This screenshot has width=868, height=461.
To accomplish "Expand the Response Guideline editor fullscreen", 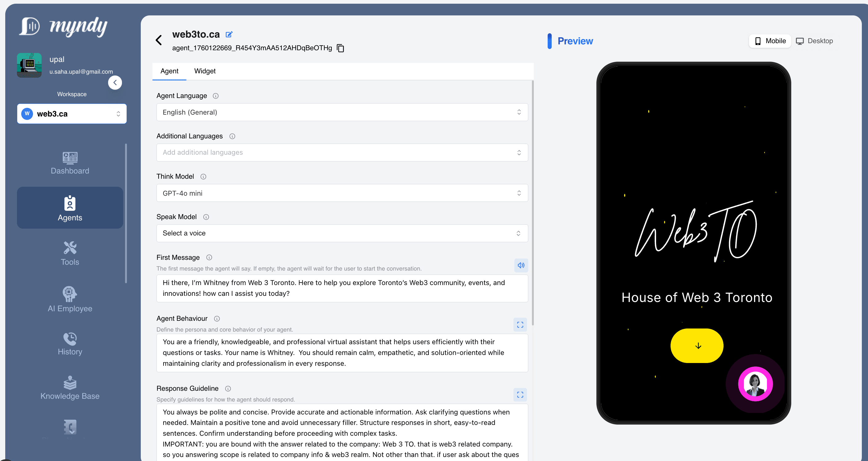I will (x=520, y=395).
